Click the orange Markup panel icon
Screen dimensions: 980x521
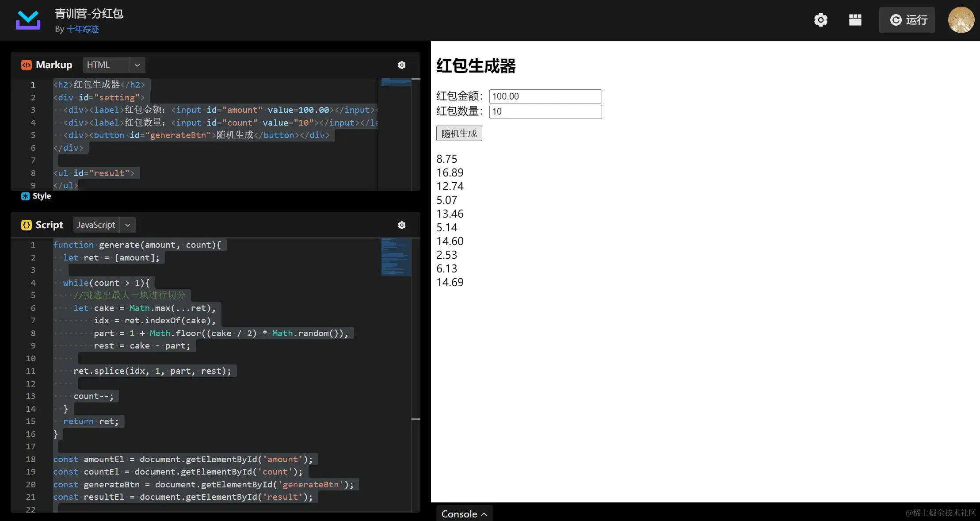[26, 65]
